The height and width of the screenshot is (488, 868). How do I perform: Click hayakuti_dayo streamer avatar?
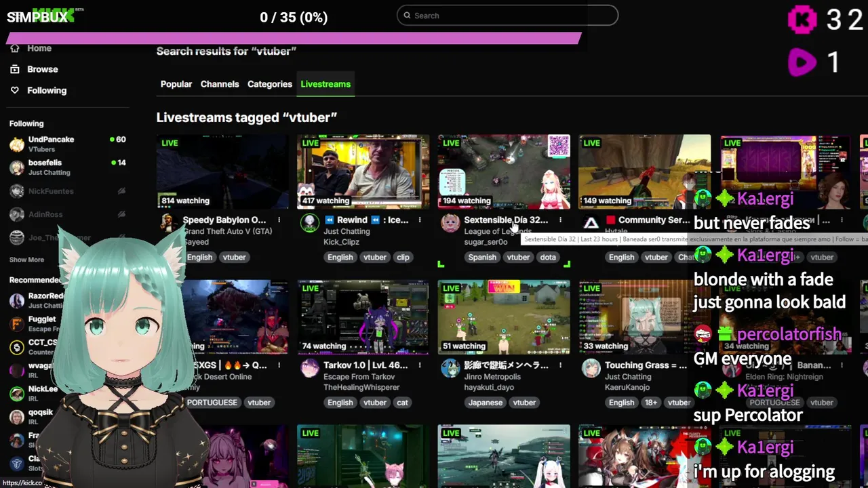450,368
